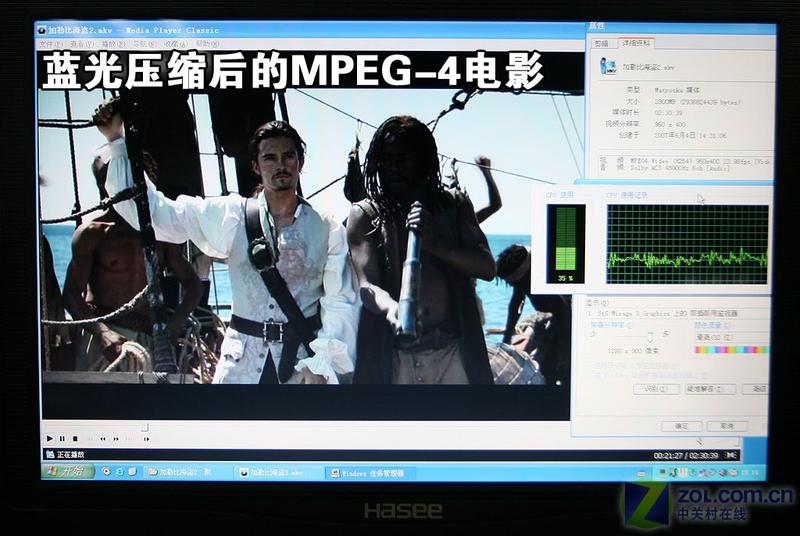This screenshot has height=536, width=800.
Task: Click the 视频 codec info line in Properties
Action: tap(685, 160)
